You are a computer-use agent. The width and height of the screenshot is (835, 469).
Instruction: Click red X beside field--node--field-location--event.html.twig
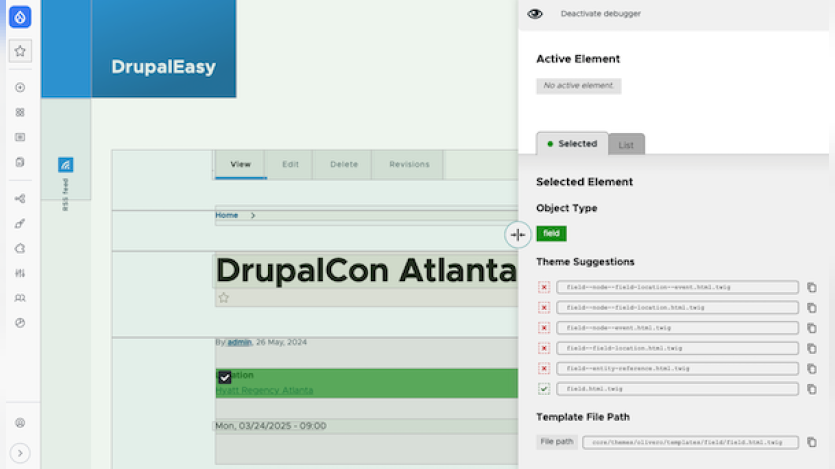544,287
